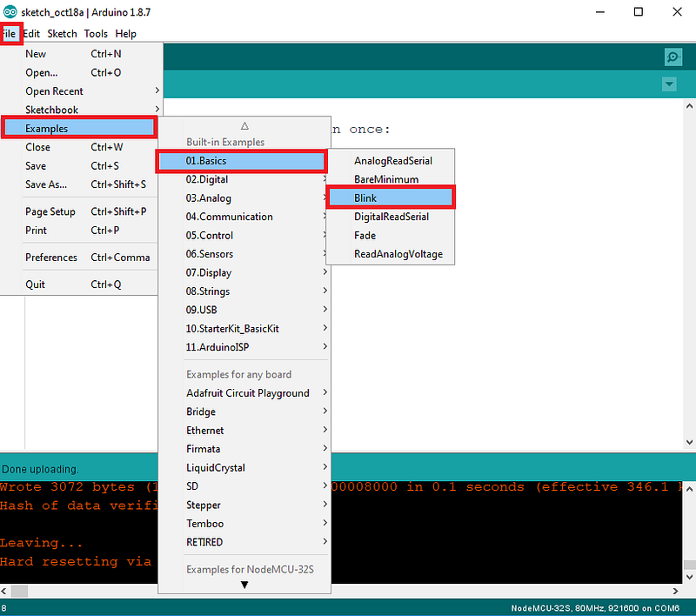
Task: Click 'Done uploading.' status message
Action: (x=40, y=469)
